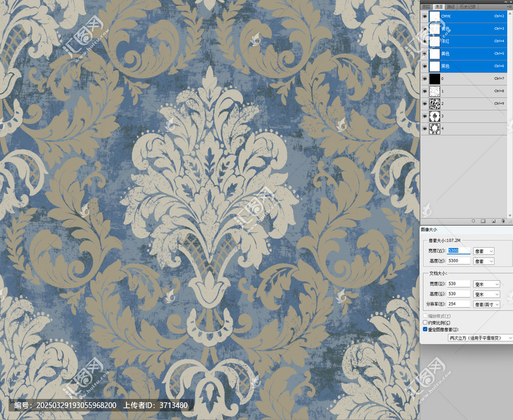
Task: Save selection as channel icon
Action: (483, 221)
